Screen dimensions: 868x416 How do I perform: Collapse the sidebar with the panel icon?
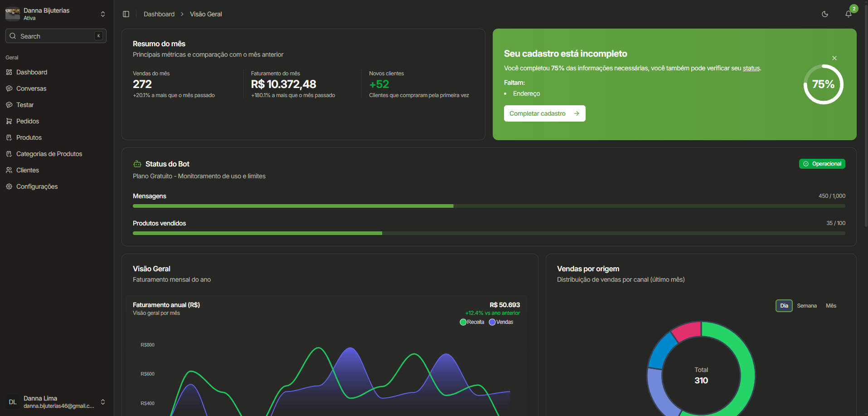click(126, 14)
